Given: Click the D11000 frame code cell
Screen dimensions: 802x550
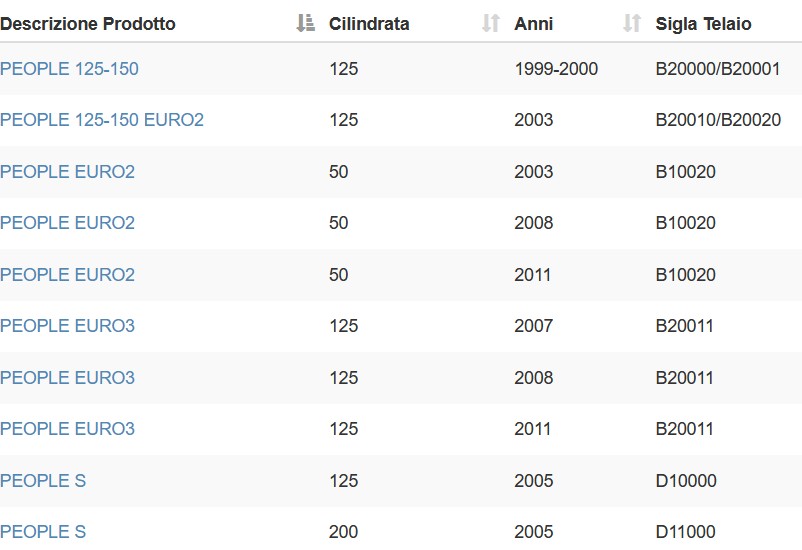Looking at the screenshot, I should 685,532.
